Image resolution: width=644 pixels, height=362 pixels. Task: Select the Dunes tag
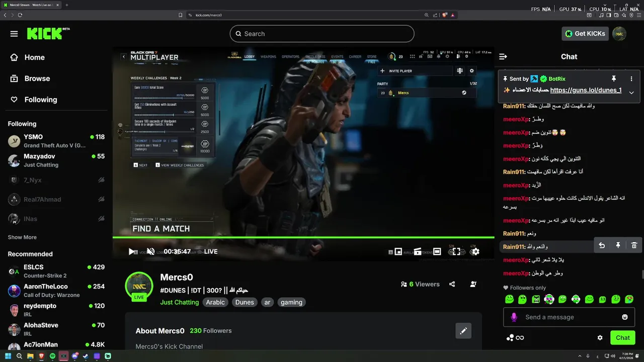(245, 302)
